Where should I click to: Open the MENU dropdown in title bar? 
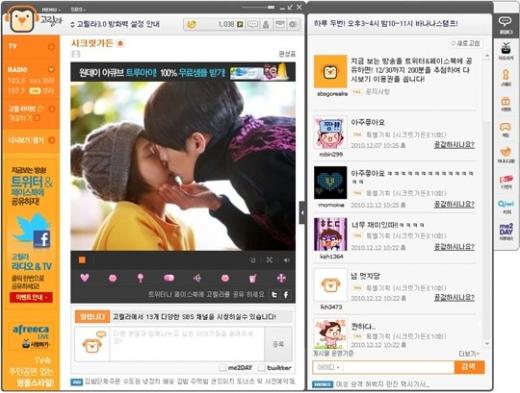(51, 10)
